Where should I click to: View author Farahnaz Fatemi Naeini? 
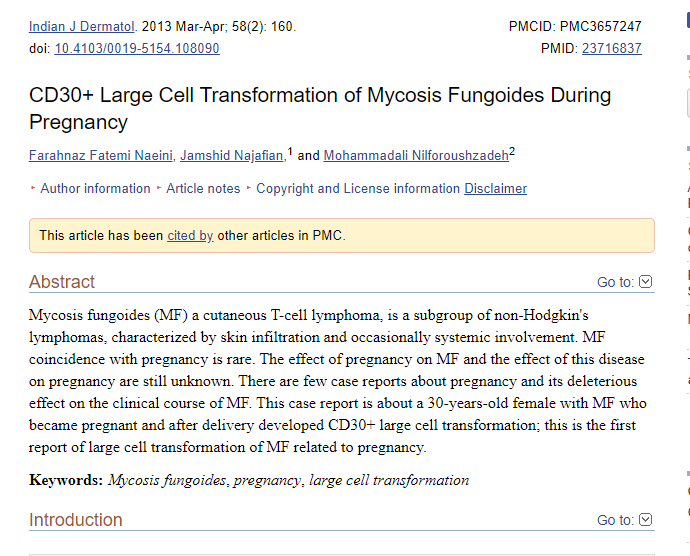101,155
